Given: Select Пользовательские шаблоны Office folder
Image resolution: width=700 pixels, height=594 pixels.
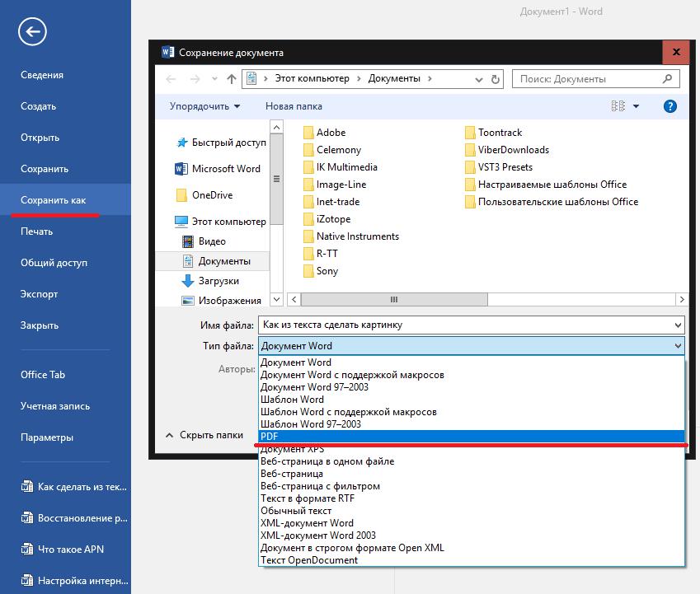Looking at the screenshot, I should tap(552, 202).
